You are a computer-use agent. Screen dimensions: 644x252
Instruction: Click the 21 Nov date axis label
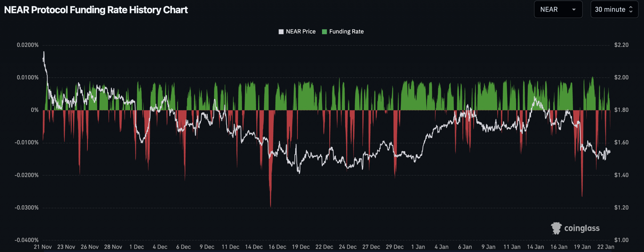(43, 247)
